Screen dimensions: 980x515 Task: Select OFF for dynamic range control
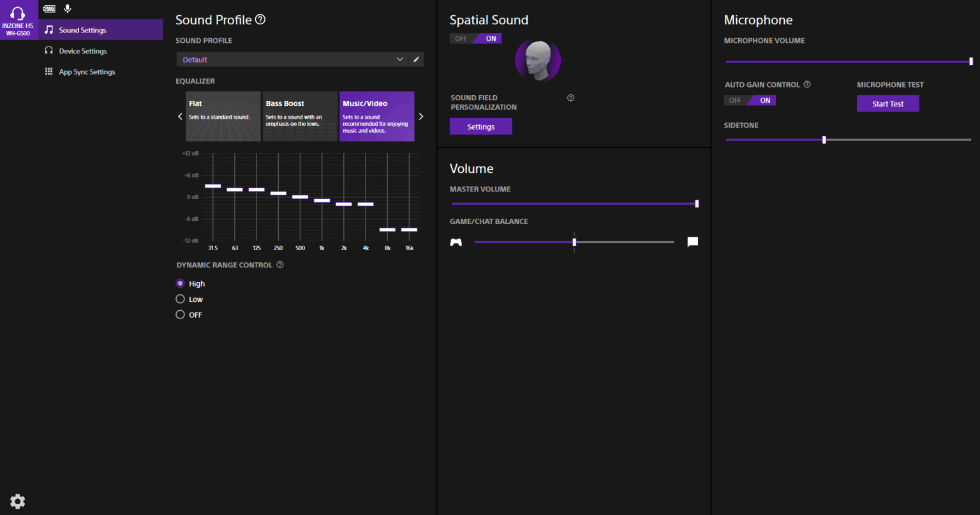click(181, 315)
